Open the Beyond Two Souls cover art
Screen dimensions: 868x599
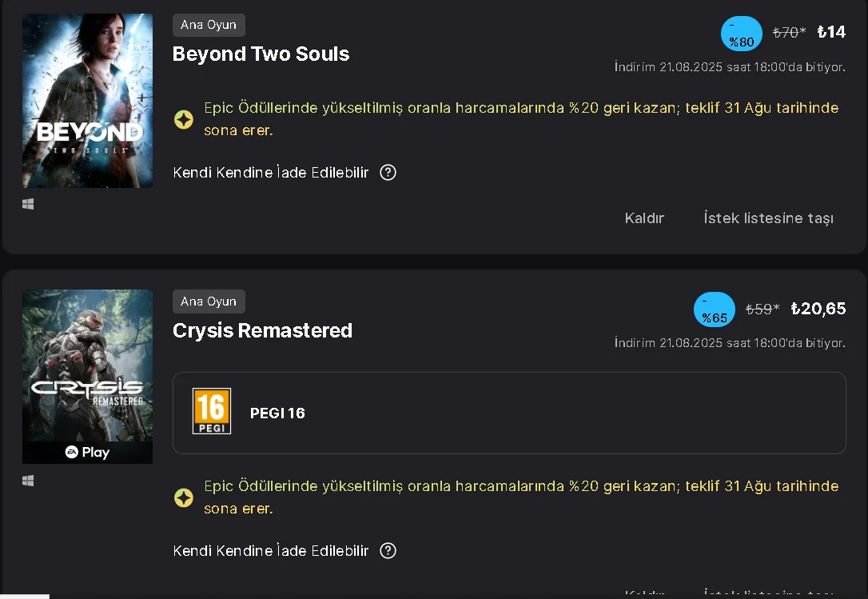click(87, 101)
